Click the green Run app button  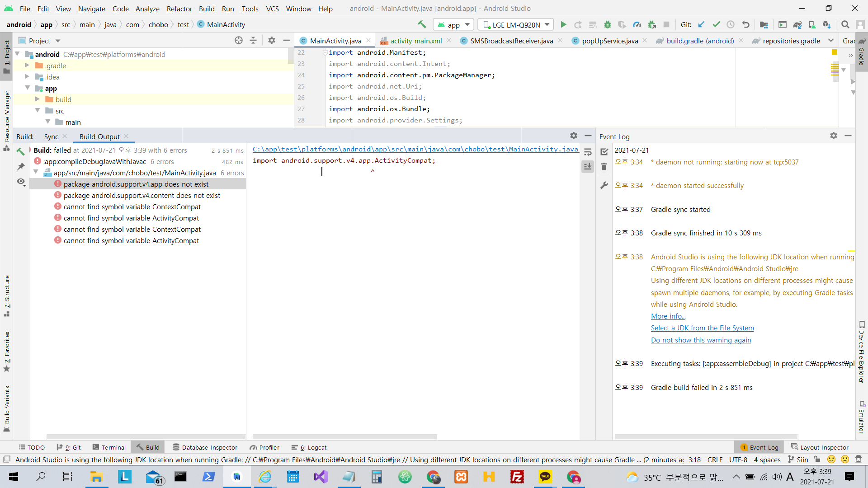(x=563, y=25)
